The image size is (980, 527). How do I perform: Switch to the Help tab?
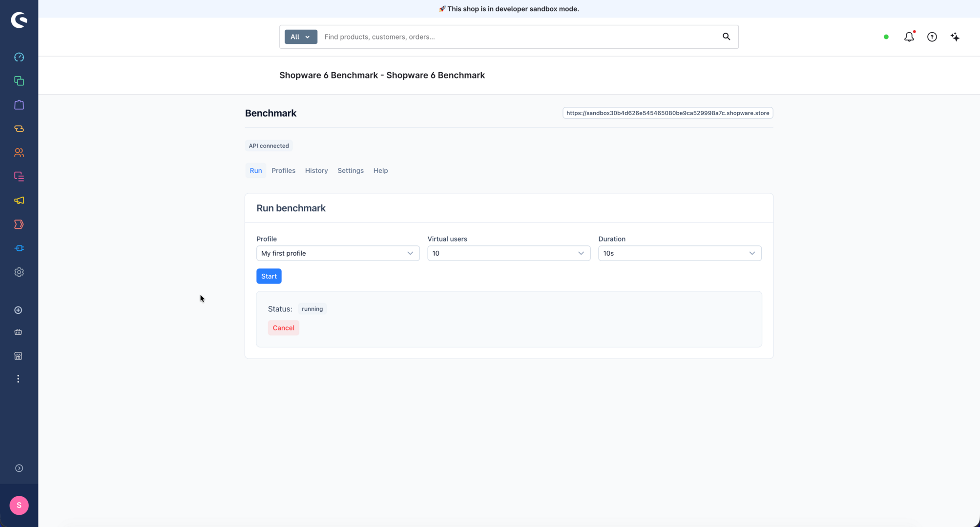(x=380, y=171)
